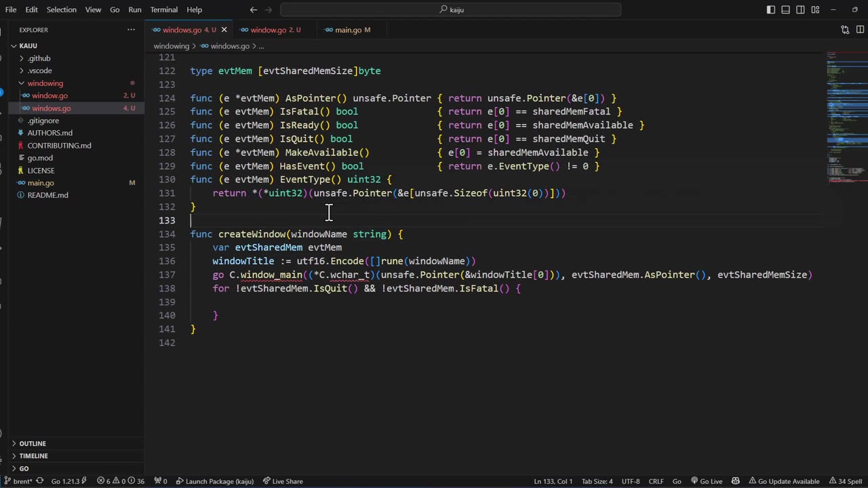Change Tab Size: 4 setting

point(597,481)
